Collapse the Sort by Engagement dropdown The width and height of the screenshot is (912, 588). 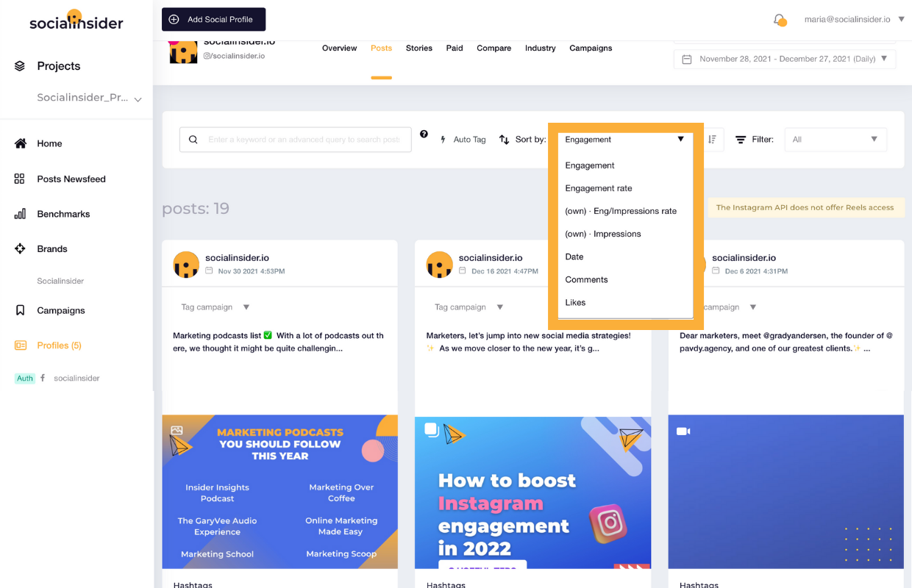tap(625, 140)
